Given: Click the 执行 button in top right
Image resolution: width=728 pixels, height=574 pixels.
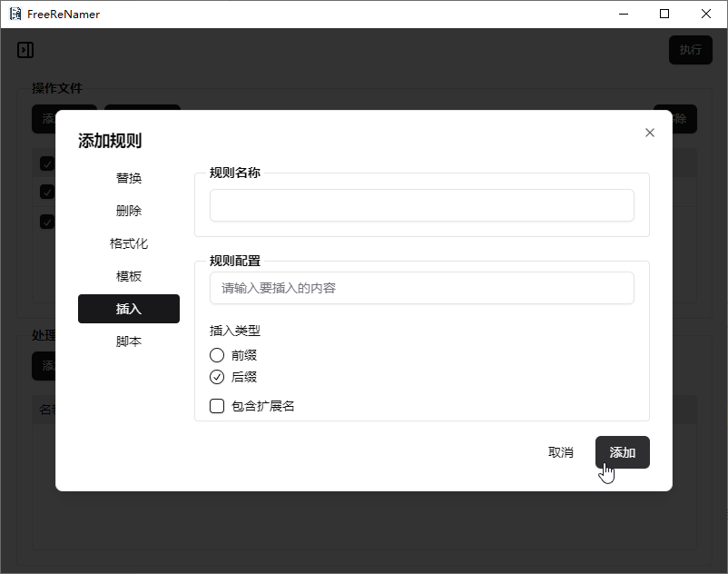Looking at the screenshot, I should tap(690, 50).
